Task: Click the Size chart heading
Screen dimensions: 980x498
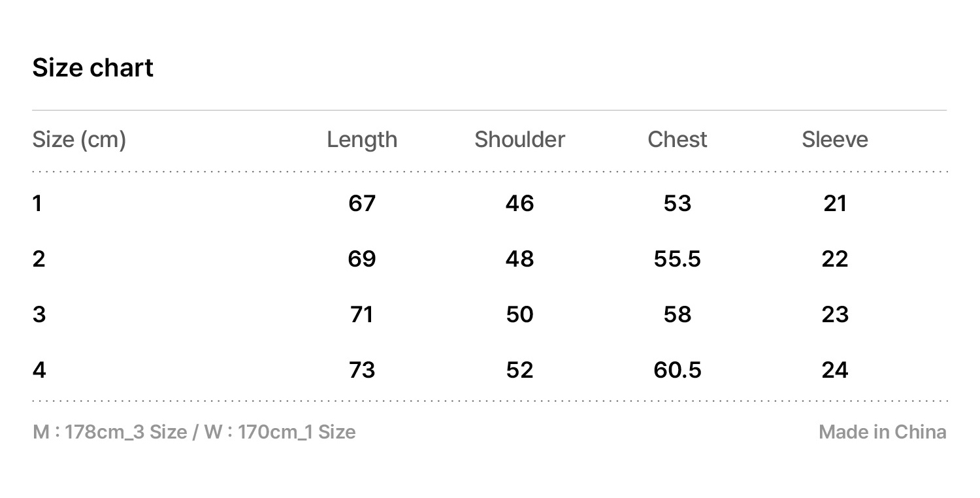Action: 93,68
